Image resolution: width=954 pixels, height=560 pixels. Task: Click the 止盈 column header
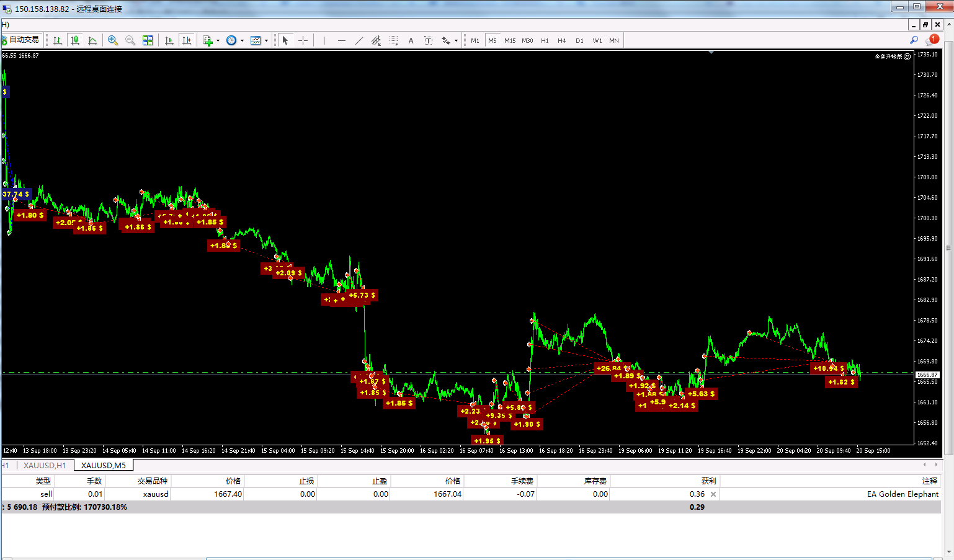(380, 481)
